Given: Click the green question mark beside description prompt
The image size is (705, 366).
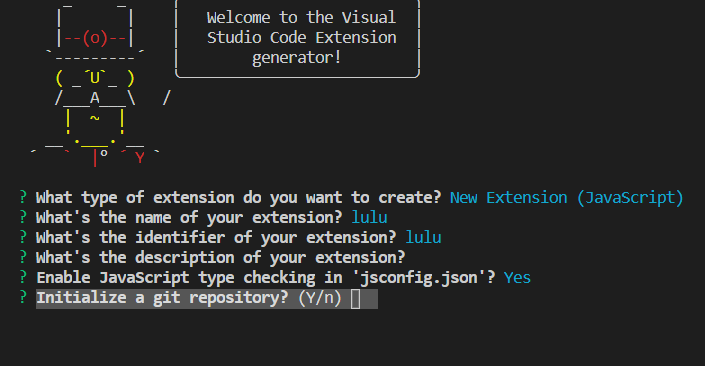Looking at the screenshot, I should coord(23,257).
